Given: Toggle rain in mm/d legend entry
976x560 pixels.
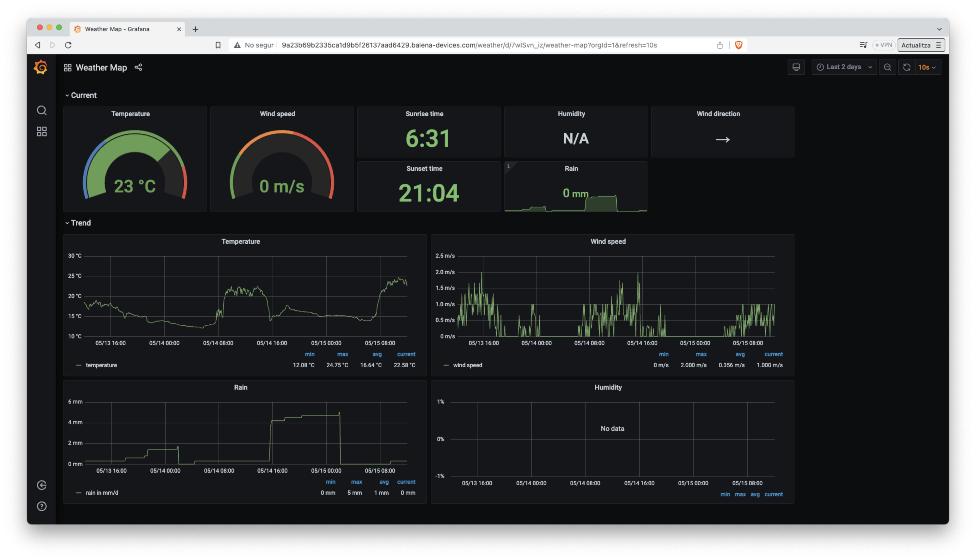Looking at the screenshot, I should pos(102,492).
